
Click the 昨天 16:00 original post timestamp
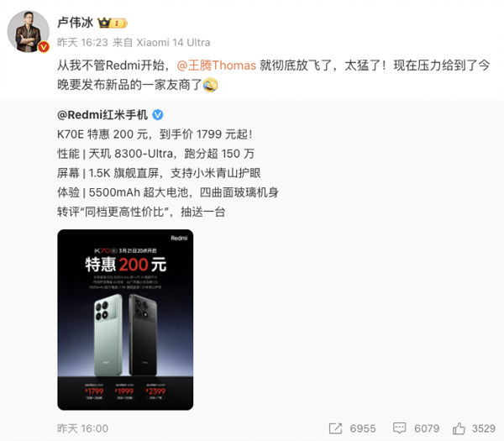(82, 428)
